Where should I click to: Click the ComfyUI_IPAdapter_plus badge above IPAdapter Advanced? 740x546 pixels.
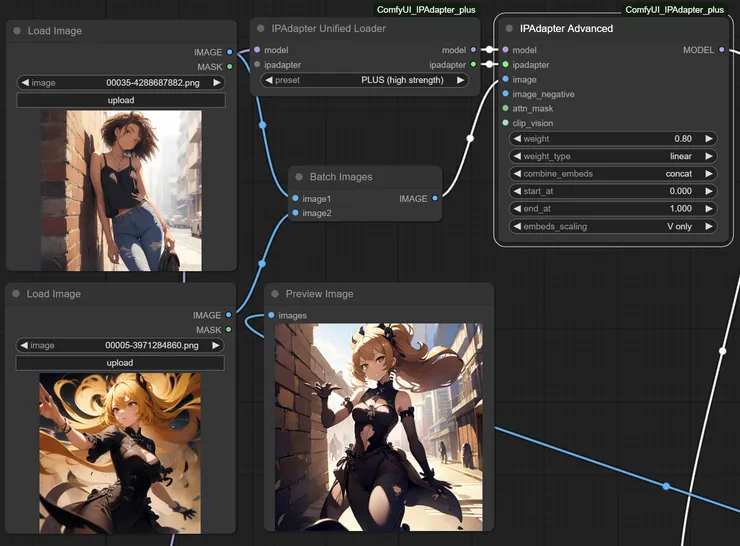pos(674,9)
